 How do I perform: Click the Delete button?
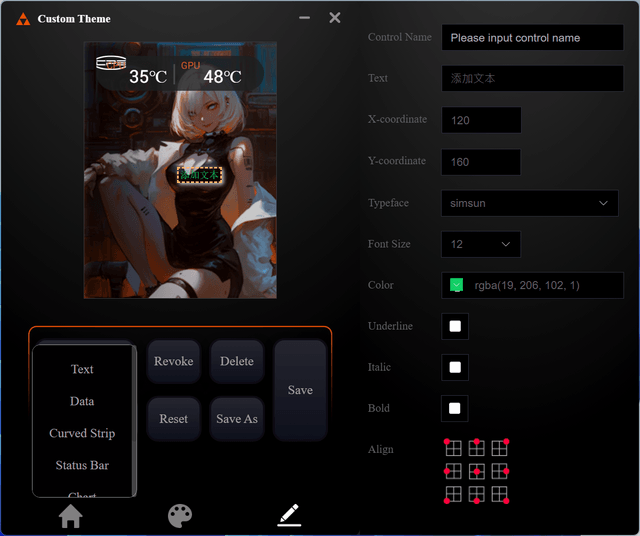(237, 361)
